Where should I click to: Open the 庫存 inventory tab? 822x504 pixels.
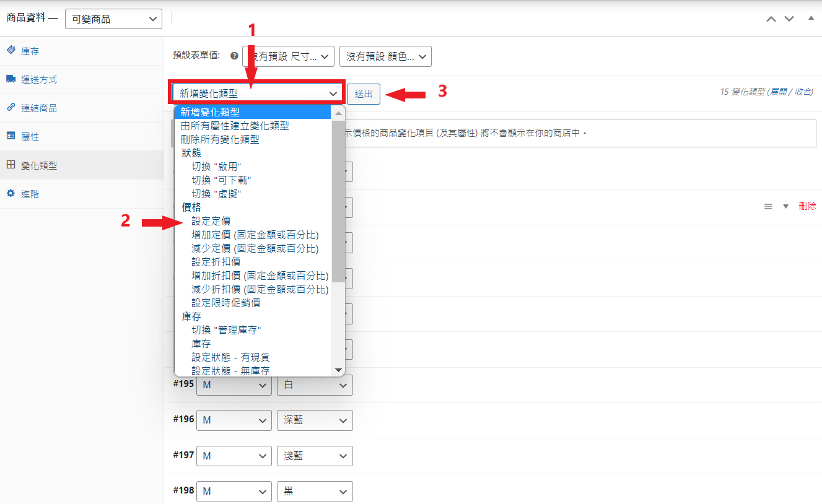click(x=82, y=51)
